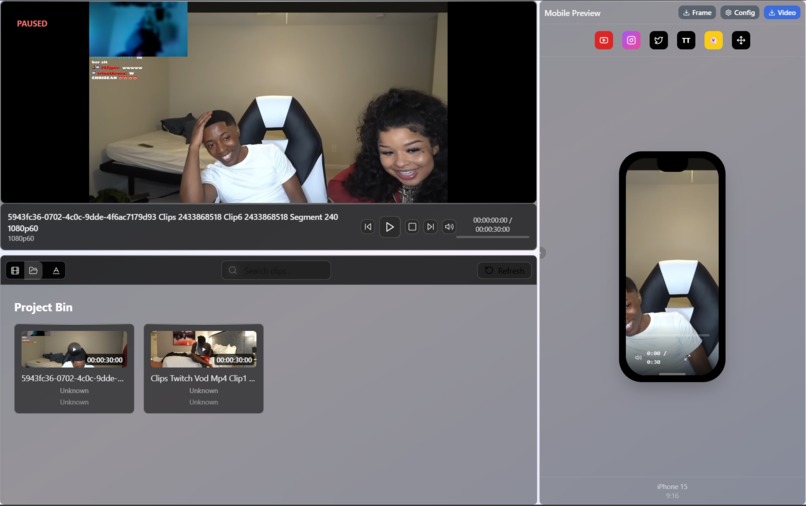Screen dimensions: 806x506
Task: Click the Clips Twitch Vod Mp4 Clip1 name
Action: click(x=203, y=378)
